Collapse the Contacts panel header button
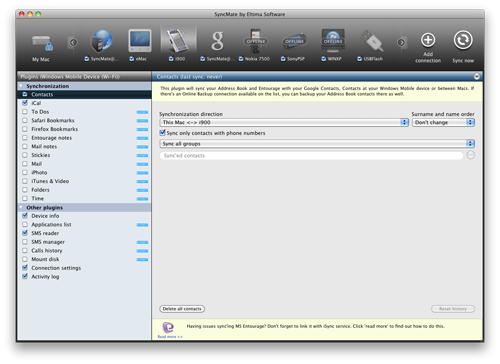This screenshot has height=364, width=500. pyautogui.click(x=477, y=77)
